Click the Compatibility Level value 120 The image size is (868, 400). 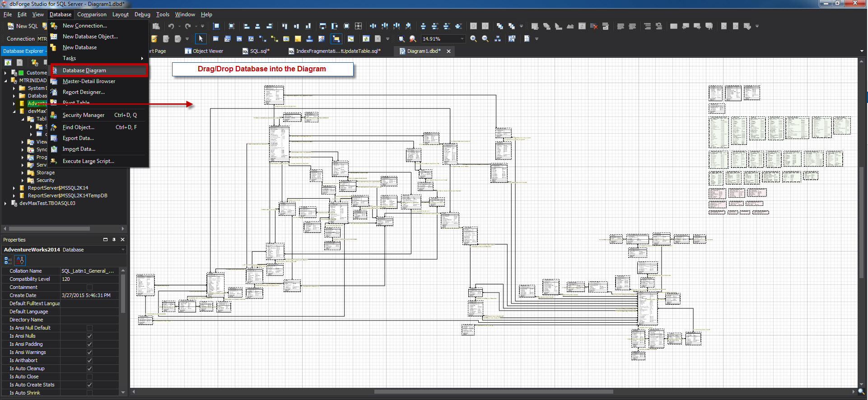(89, 279)
